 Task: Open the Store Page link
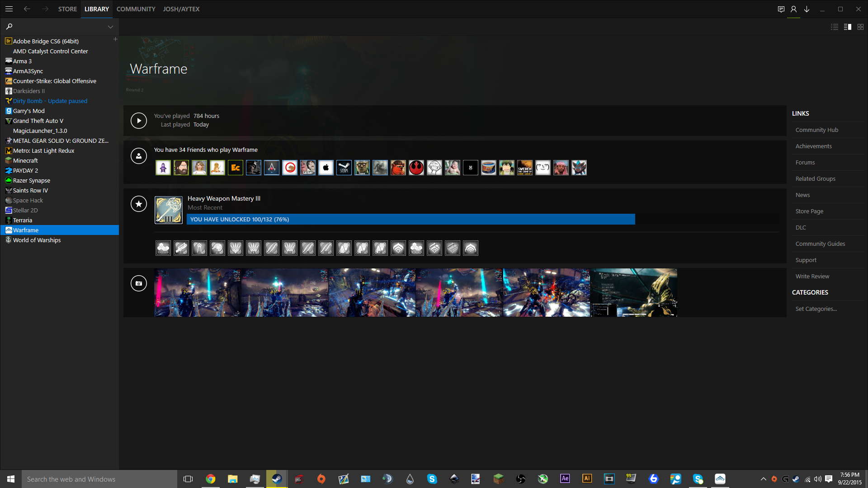pyautogui.click(x=810, y=211)
